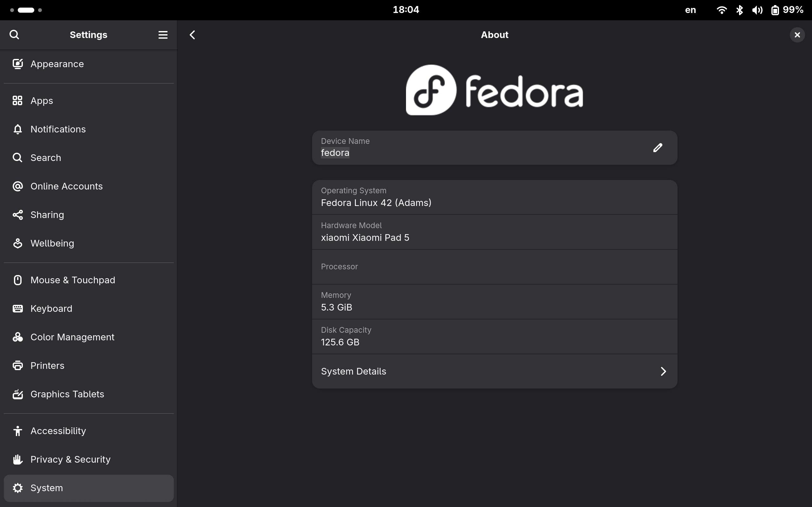
Task: Click the Device Name fedora field
Action: tap(494, 148)
